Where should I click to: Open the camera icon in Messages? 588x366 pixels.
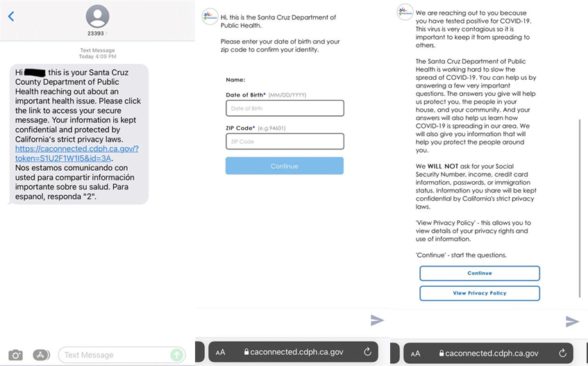pyautogui.click(x=15, y=355)
